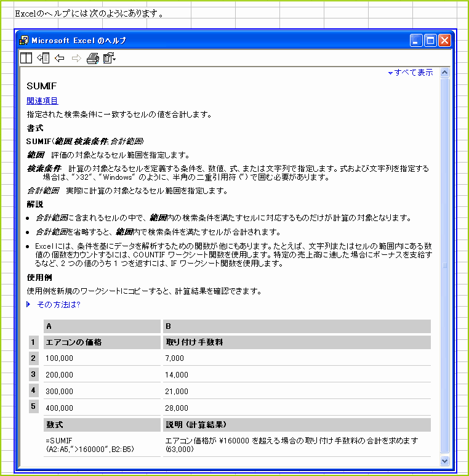This screenshot has width=469, height=476.
Task: Click scrollbar down arrow in help window
Action: pos(445,461)
